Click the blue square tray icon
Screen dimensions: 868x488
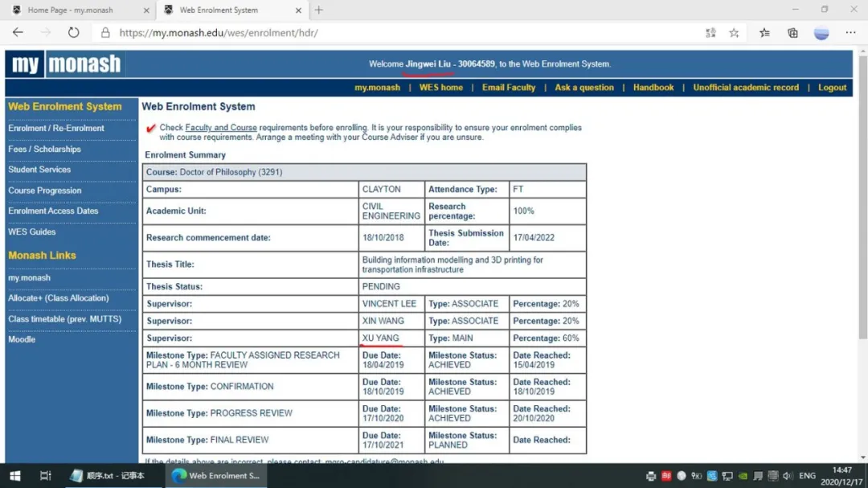point(712,476)
